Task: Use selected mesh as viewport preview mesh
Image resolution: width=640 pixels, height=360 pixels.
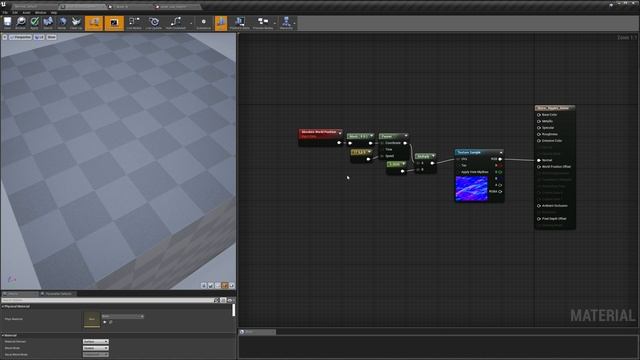Action: click(231, 285)
